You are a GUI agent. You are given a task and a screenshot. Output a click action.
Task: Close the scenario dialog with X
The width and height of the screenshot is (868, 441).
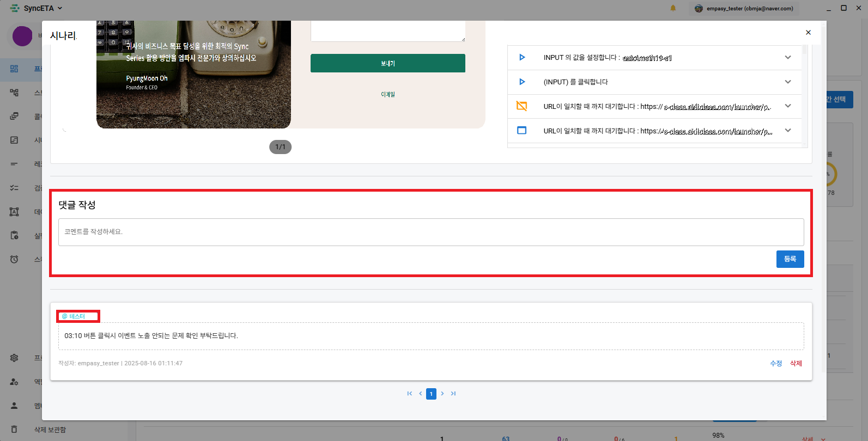pyautogui.click(x=808, y=33)
